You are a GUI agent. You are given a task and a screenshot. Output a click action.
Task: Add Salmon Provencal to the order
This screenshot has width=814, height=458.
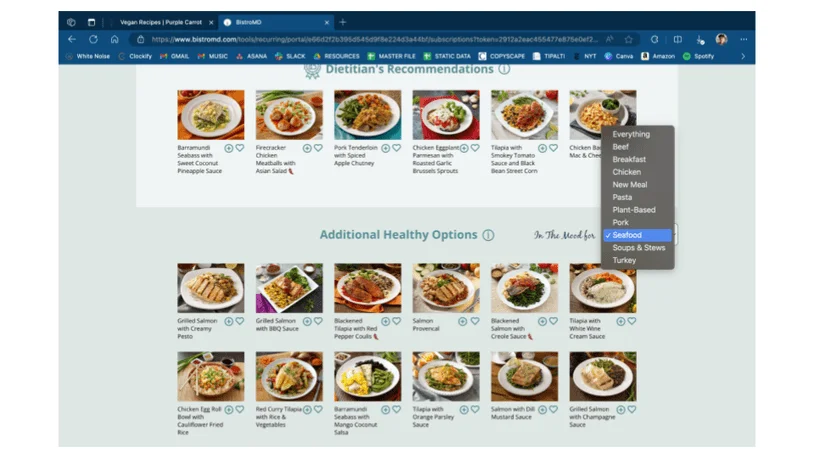[464, 322]
